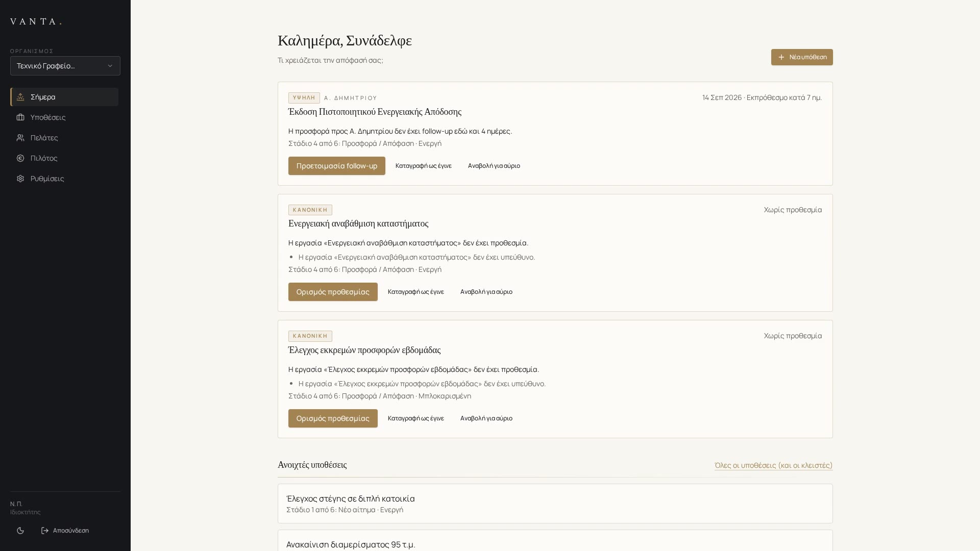Click the Υποθέσεις briefcase icon

[x=20, y=117]
